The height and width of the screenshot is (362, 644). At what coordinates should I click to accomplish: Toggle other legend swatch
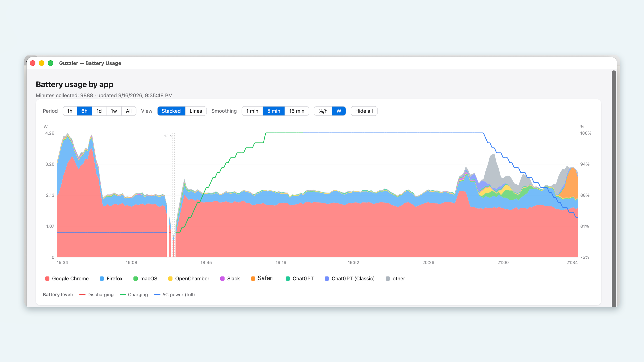pyautogui.click(x=388, y=279)
